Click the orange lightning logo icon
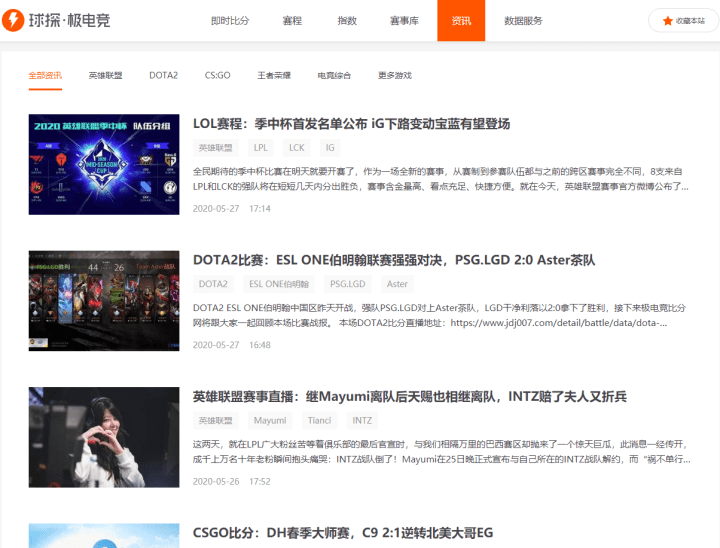This screenshot has height=548, width=720. coord(13,20)
